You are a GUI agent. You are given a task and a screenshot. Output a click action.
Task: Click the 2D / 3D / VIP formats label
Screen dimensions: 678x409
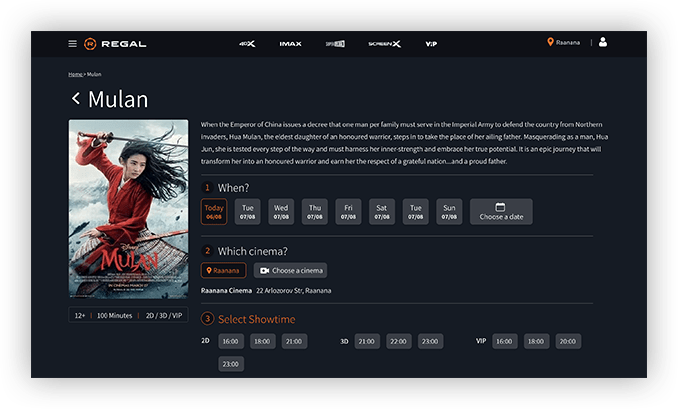[164, 316]
